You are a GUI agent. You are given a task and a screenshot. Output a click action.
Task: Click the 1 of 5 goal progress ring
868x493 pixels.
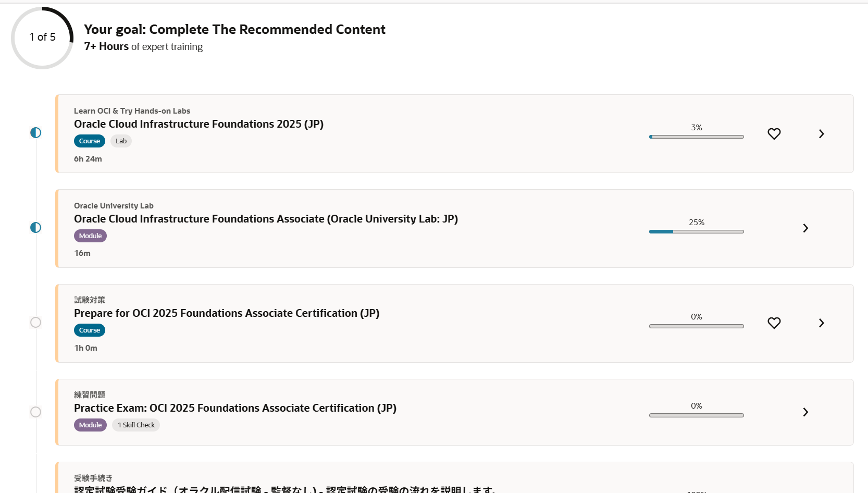click(x=42, y=37)
